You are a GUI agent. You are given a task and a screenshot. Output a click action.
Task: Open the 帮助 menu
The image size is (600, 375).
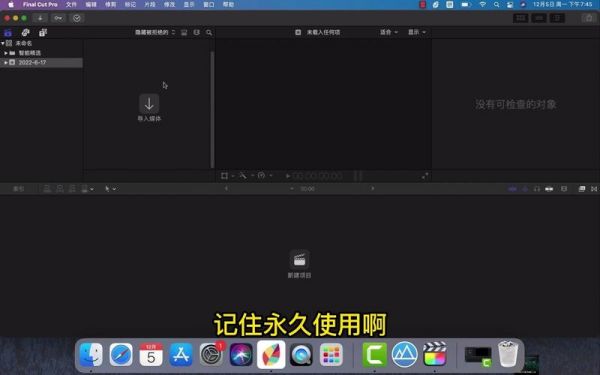pos(228,5)
